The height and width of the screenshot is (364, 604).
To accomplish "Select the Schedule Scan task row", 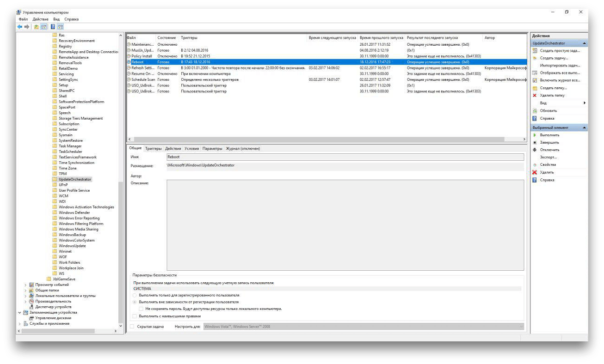I will point(143,79).
